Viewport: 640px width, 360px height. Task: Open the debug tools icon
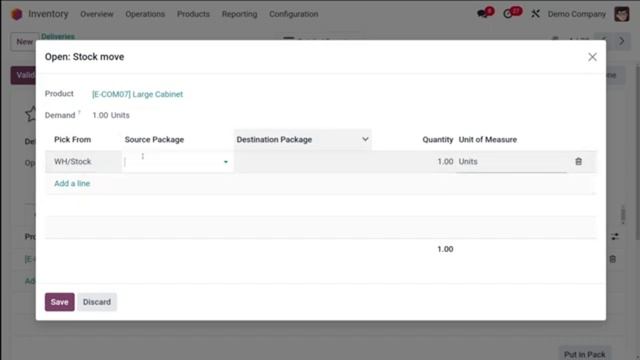tap(535, 14)
